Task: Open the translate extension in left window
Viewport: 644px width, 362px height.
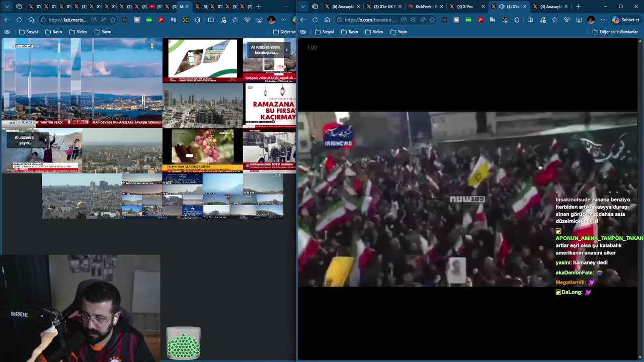Action: [173, 20]
